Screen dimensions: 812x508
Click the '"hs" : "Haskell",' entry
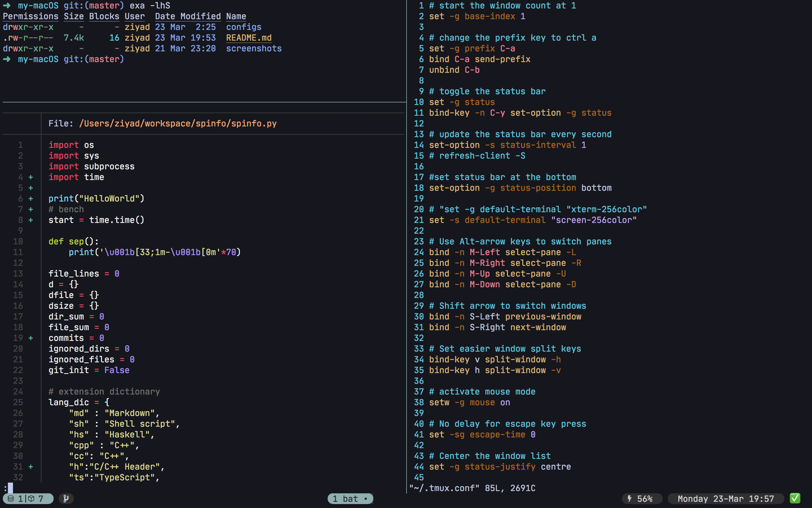tap(112, 434)
